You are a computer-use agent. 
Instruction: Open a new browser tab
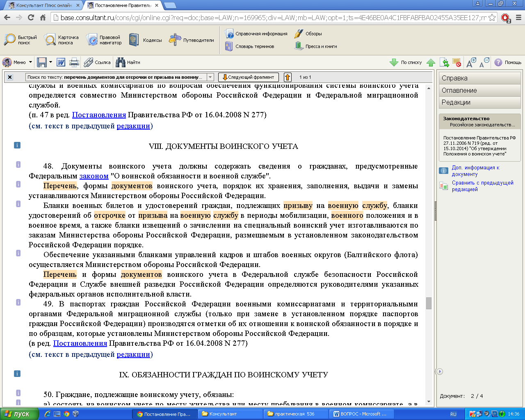pyautogui.click(x=170, y=5)
